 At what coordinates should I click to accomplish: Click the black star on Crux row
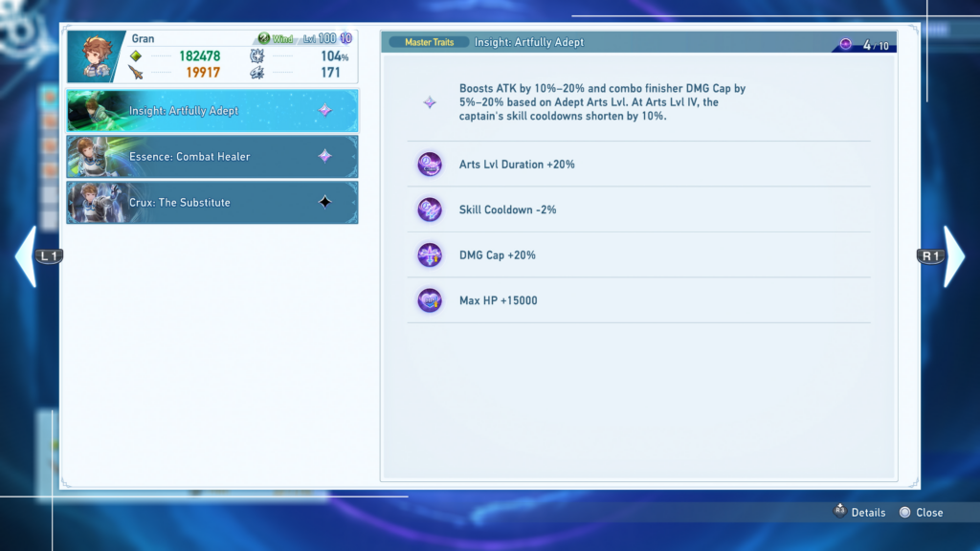(x=325, y=202)
